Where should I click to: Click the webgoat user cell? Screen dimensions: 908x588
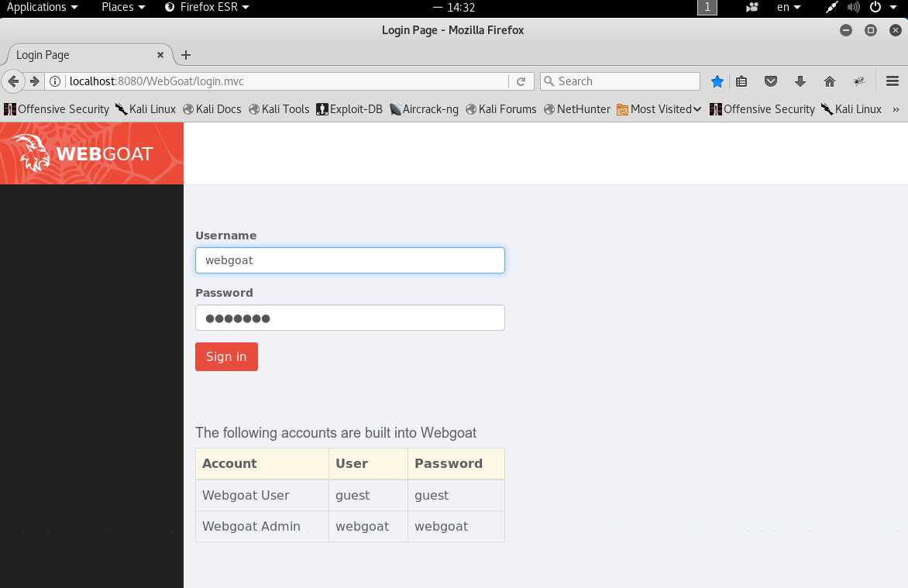click(x=368, y=526)
